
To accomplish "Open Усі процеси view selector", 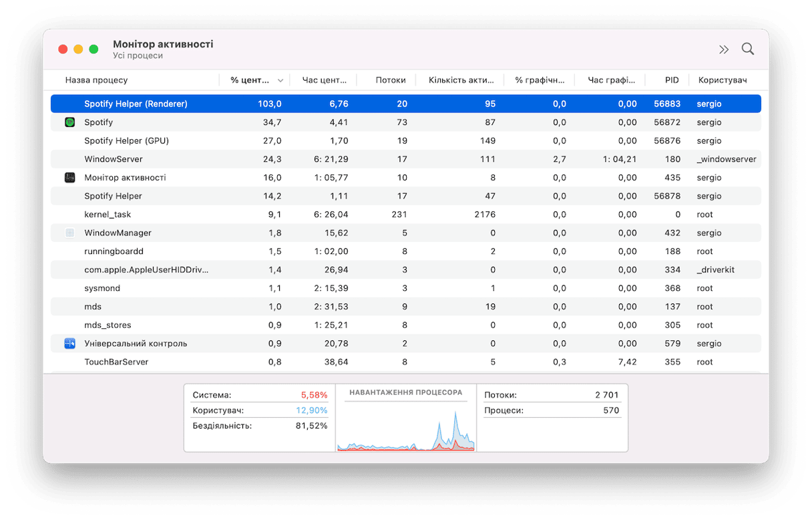I will pos(138,56).
